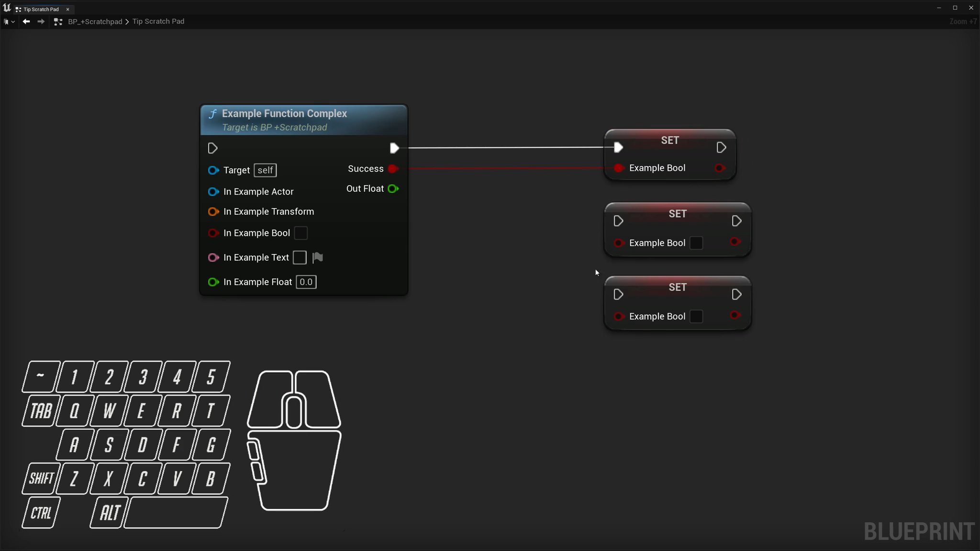Viewport: 980px width, 551px height.
Task: Toggle the In Example Bool checkbox
Action: pyautogui.click(x=301, y=233)
